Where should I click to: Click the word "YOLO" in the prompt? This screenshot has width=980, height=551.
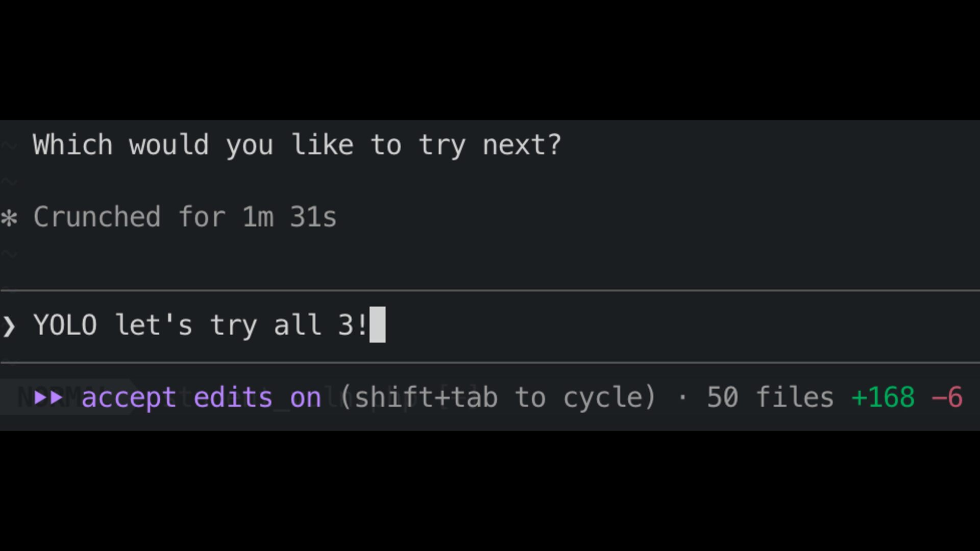click(65, 325)
